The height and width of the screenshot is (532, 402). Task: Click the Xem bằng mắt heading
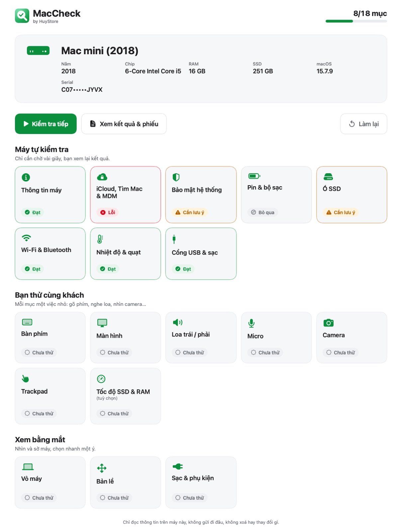tap(40, 440)
